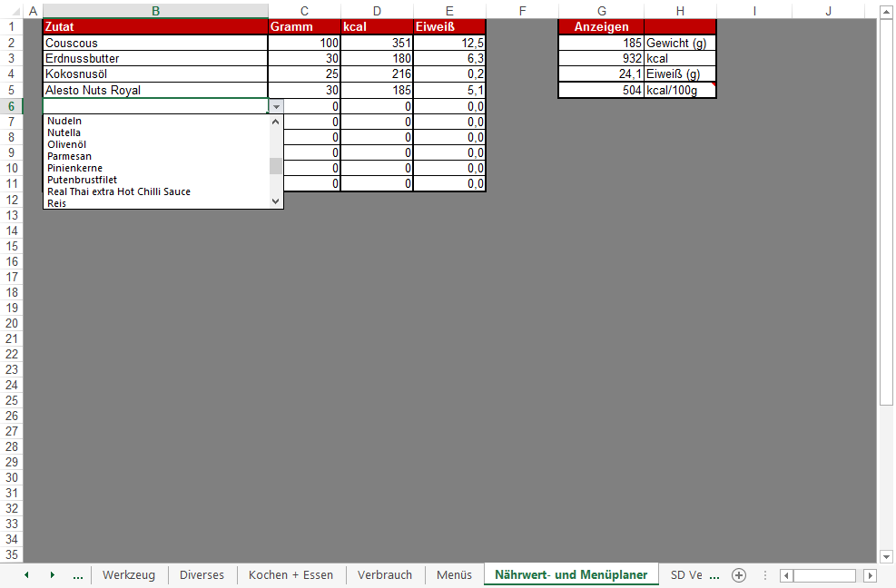This screenshot has height=588, width=896.
Task: Select the "Couscous" cell
Action: pyautogui.click(x=154, y=44)
